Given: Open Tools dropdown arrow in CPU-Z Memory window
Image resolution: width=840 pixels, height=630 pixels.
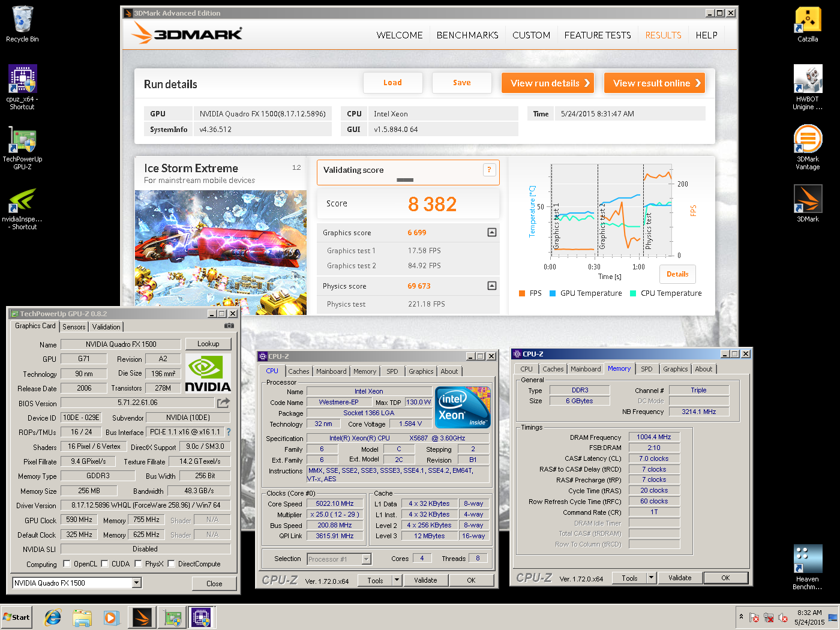Looking at the screenshot, I should (x=651, y=578).
